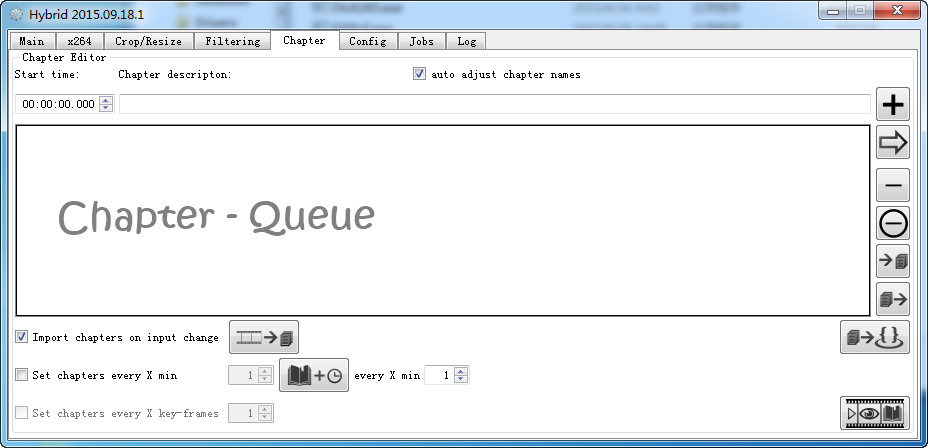Click the every X min number field

tap(440, 375)
